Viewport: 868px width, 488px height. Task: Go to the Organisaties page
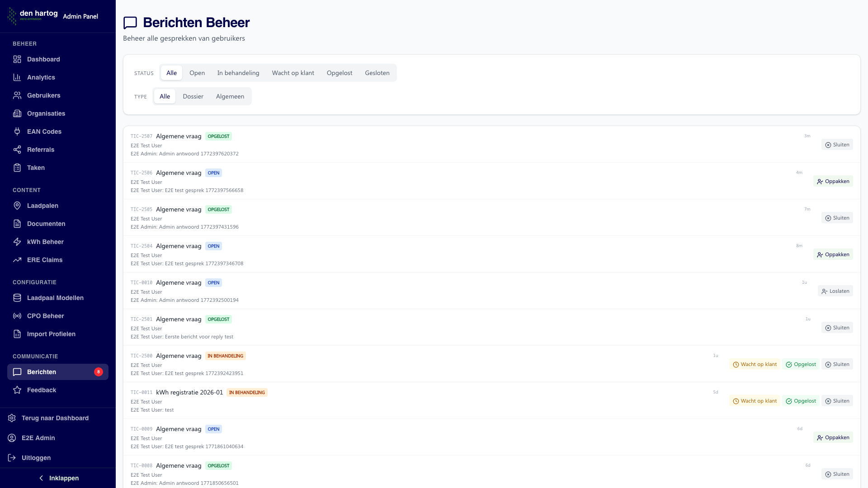pos(46,113)
